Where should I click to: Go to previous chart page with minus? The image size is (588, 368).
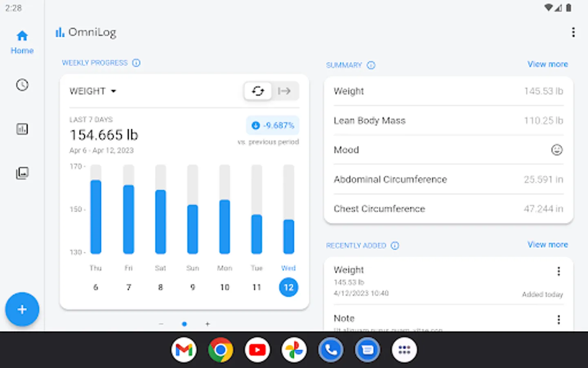click(x=161, y=324)
